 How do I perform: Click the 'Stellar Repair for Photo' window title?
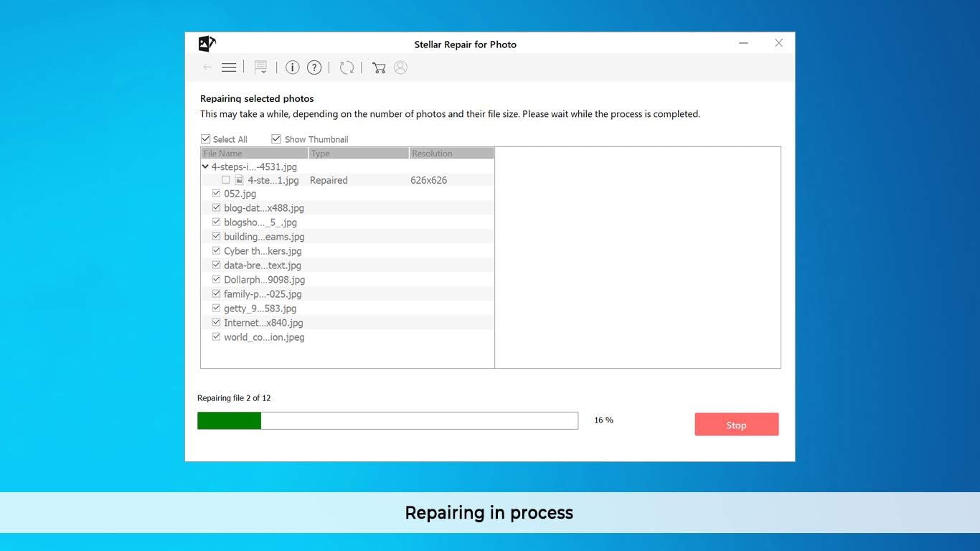tap(466, 44)
